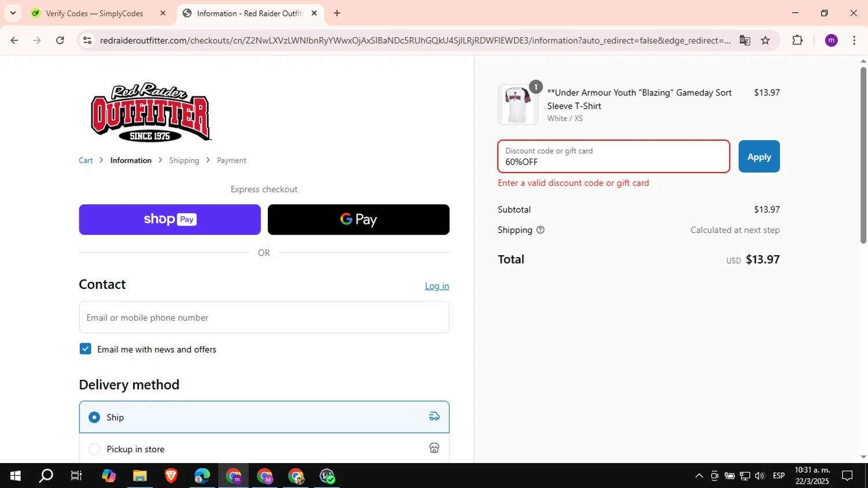The width and height of the screenshot is (868, 488).
Task: Open the battery icon in system tray
Action: tap(730, 476)
